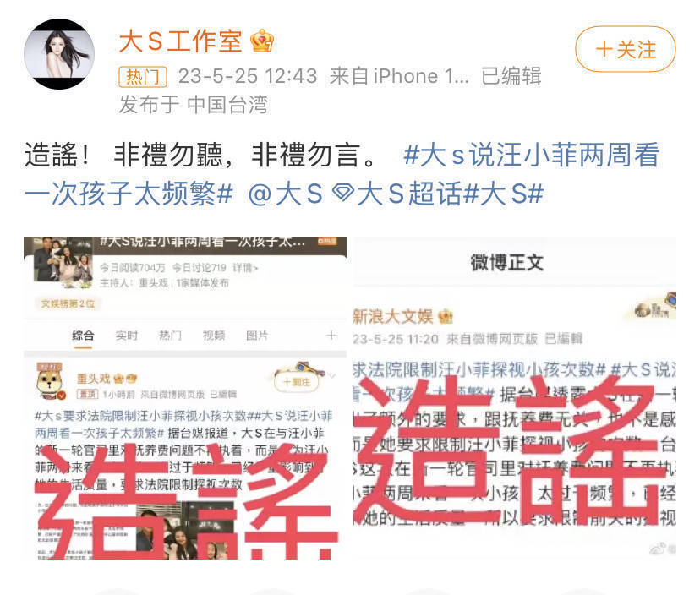Switch to the 综合 tab
The height and width of the screenshot is (595, 700).
[83, 336]
